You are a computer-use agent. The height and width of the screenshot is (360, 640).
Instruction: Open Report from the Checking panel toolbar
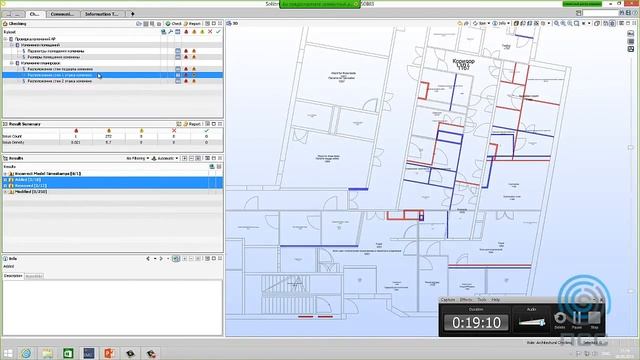tap(192, 24)
